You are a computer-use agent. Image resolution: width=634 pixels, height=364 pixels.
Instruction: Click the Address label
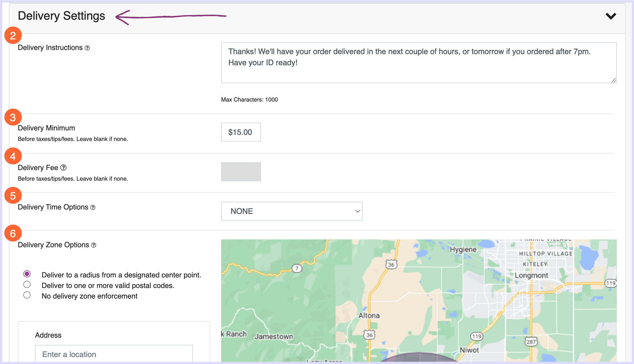[x=48, y=335]
